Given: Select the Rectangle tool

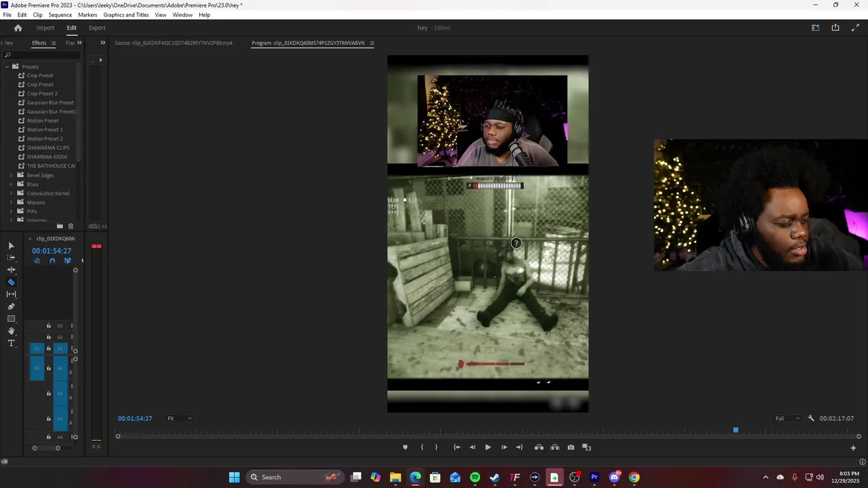Looking at the screenshot, I should coord(11,319).
